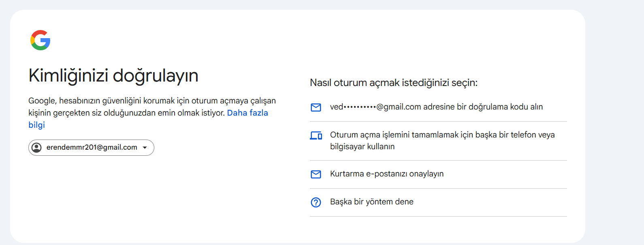Screen dimensions: 644x245
Task: Click paragraph starting 'Google, hesabınızın güvenliğini'
Action: 152,113
